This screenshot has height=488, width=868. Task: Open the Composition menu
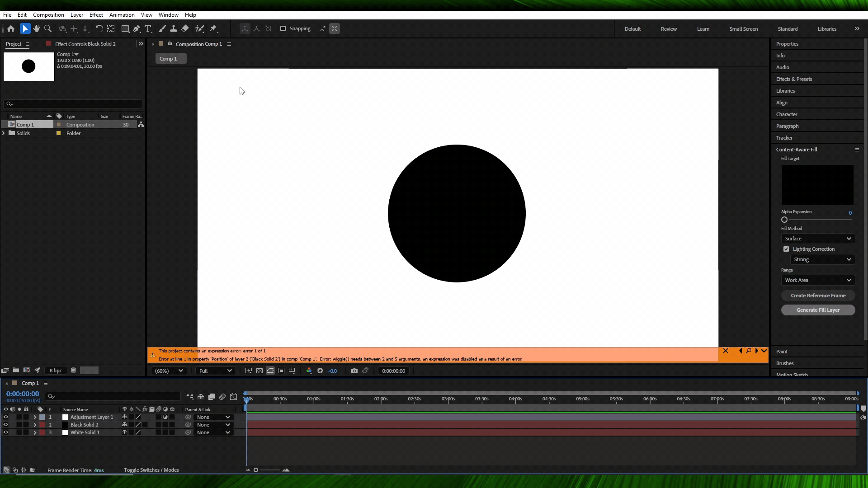coord(48,15)
